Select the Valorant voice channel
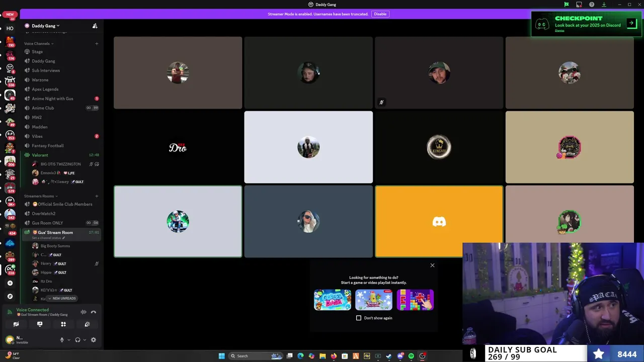This screenshot has height=362, width=644. point(61,155)
